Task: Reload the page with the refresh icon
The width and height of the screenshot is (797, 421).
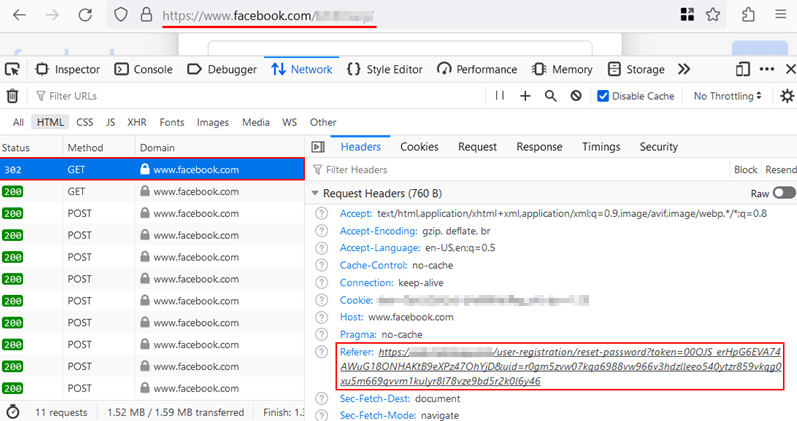Action: click(85, 15)
